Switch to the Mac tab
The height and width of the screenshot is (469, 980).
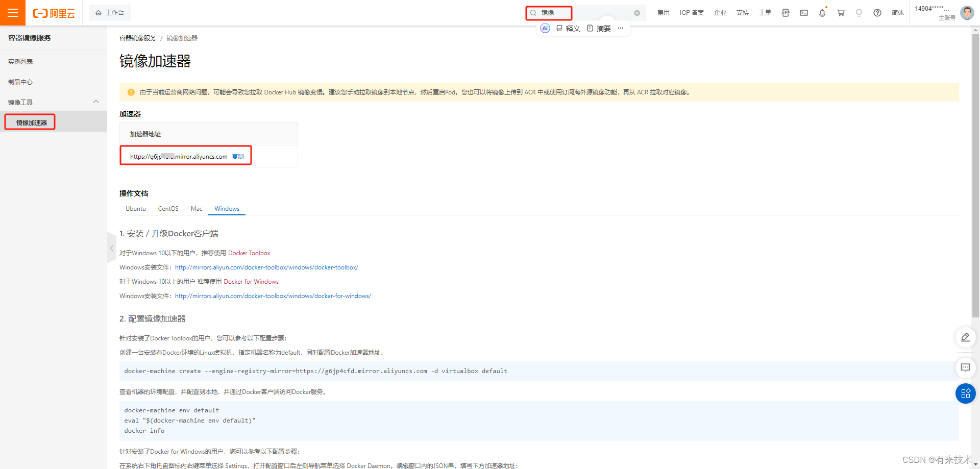click(197, 209)
